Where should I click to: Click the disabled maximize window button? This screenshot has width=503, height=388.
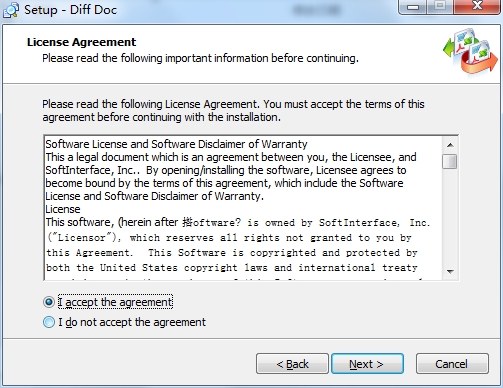[x=440, y=7]
